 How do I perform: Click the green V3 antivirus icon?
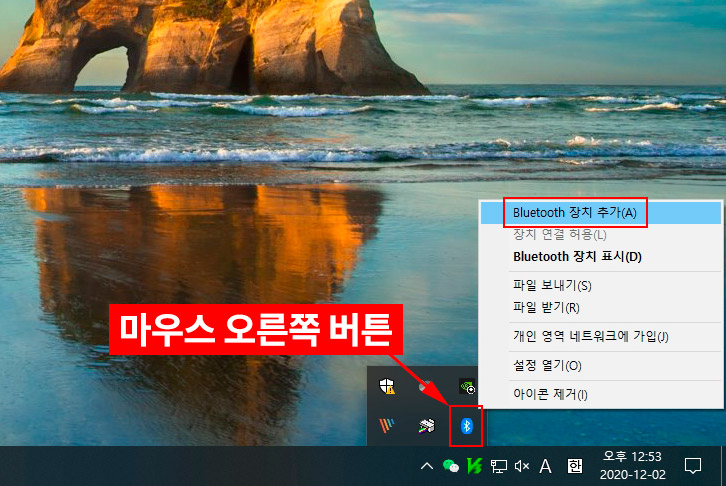[x=474, y=466]
